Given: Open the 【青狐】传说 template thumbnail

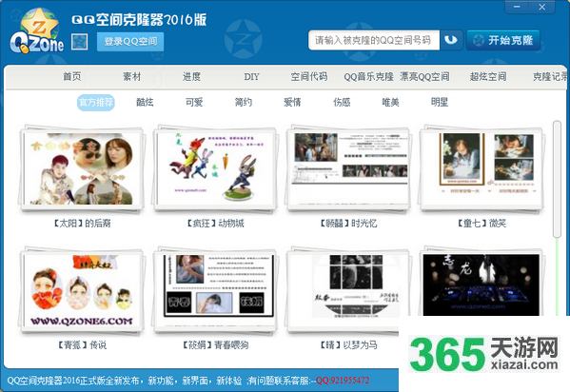Looking at the screenshot, I should click(x=82, y=291).
